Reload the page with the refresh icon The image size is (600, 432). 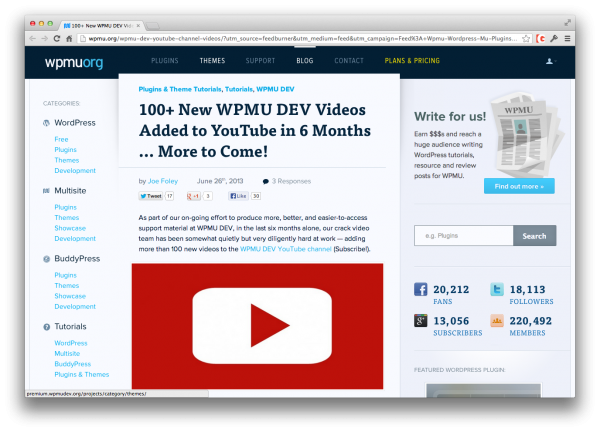[57, 39]
